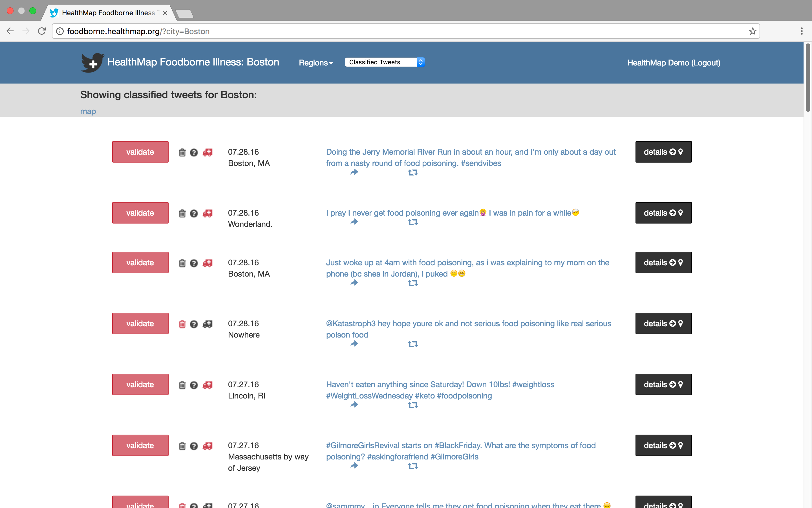Screen dimensions: 812x508
Task: Click trash icon for Massachusetts by way of Jersey tweet
Action: click(x=182, y=446)
